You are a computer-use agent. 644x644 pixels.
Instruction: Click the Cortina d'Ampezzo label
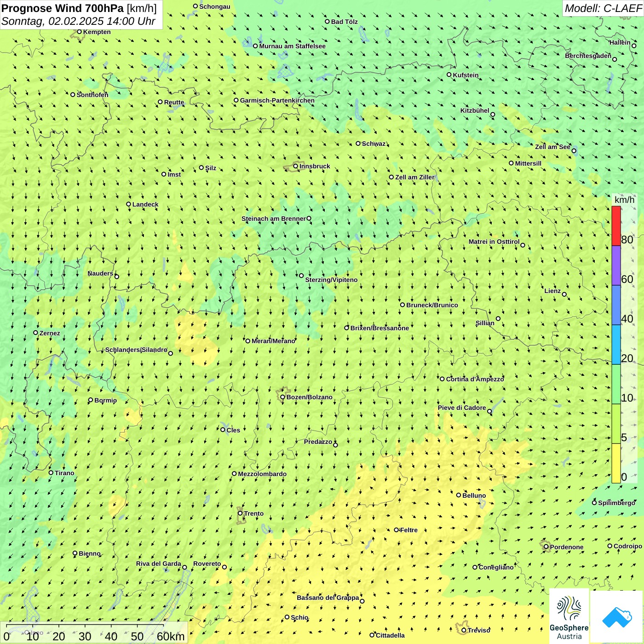475,379
